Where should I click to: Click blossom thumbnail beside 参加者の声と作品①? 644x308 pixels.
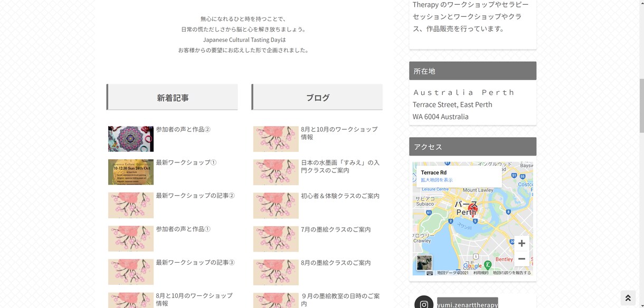tap(131, 238)
